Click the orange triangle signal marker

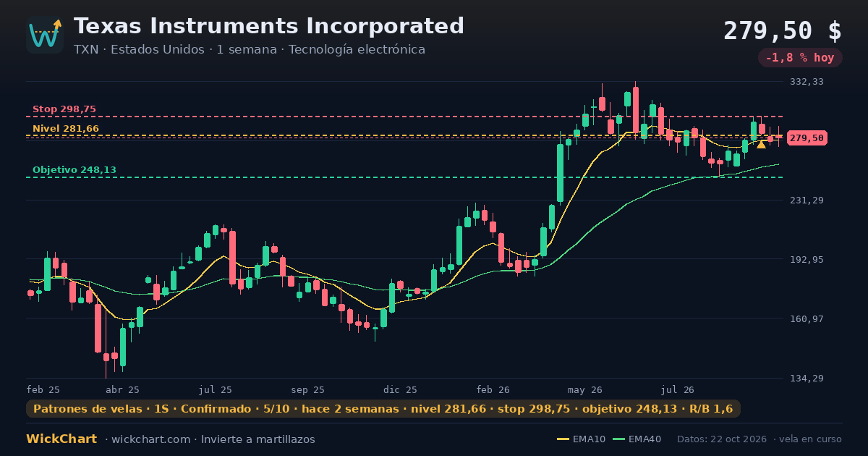(761, 145)
